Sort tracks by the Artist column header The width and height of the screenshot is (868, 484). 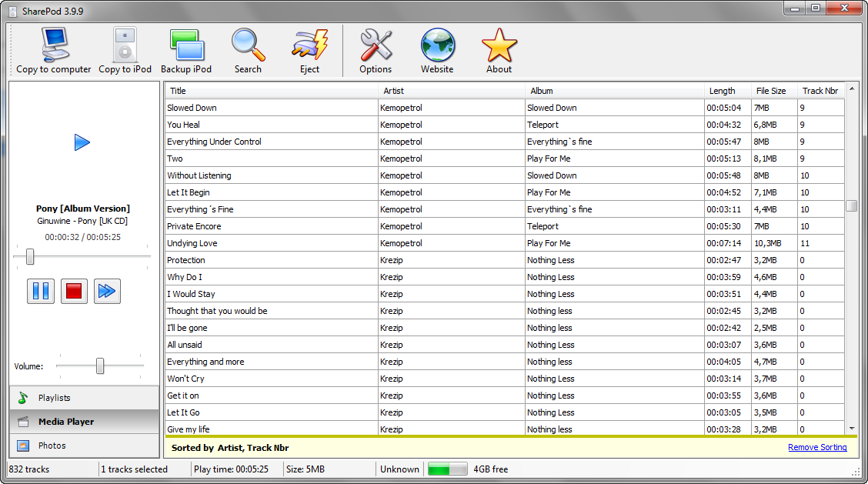coord(452,91)
